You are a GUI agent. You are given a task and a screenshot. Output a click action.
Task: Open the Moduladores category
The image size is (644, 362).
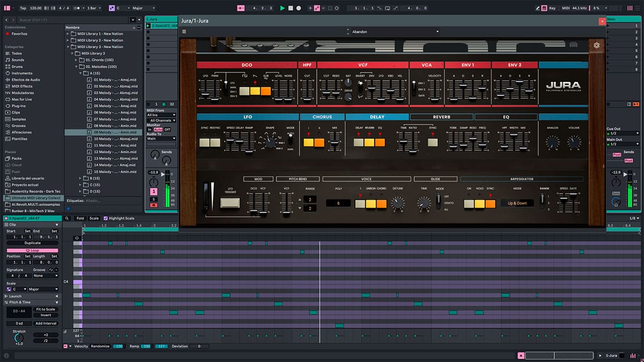23,93
